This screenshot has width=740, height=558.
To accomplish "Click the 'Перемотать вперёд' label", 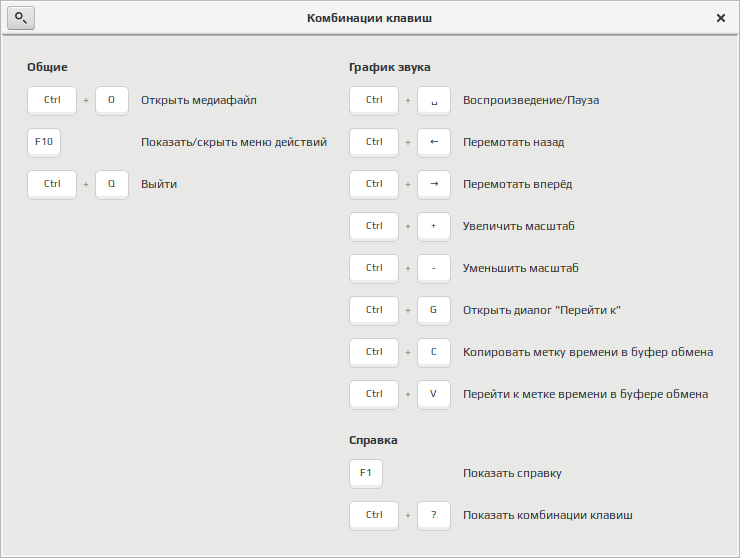I will 517,184.
